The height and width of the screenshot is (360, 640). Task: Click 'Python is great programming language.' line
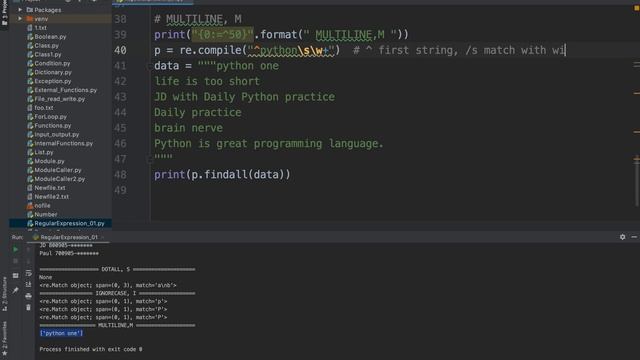tap(269, 144)
